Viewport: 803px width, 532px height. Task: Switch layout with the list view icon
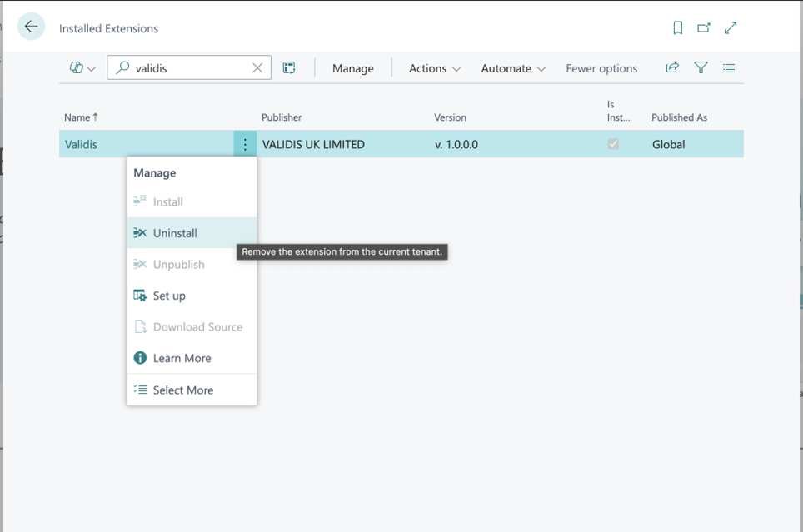coord(729,68)
